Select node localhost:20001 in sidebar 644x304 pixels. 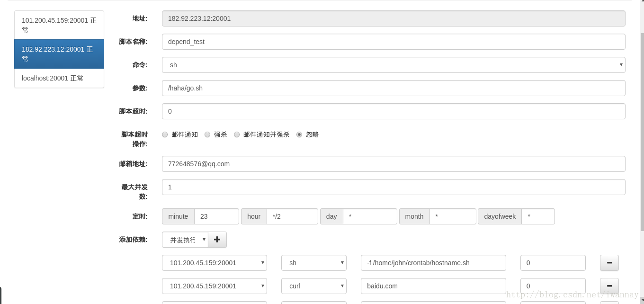tap(59, 78)
